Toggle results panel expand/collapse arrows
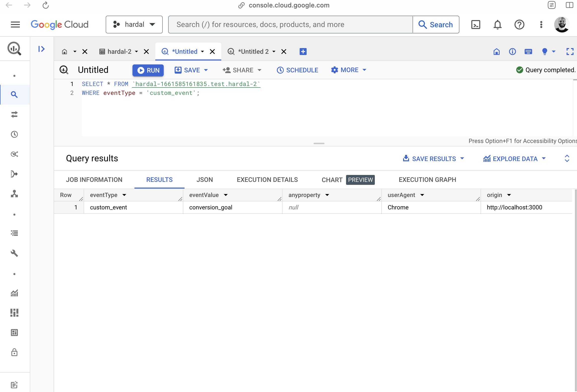 tap(567, 159)
